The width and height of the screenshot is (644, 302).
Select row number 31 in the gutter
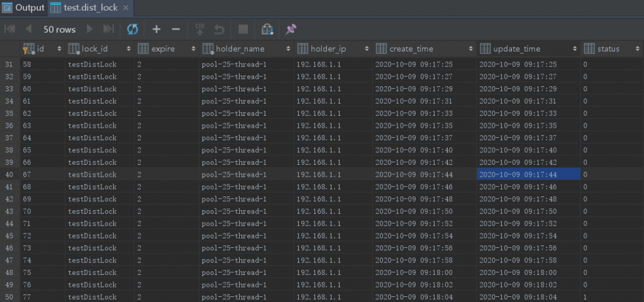pos(9,65)
